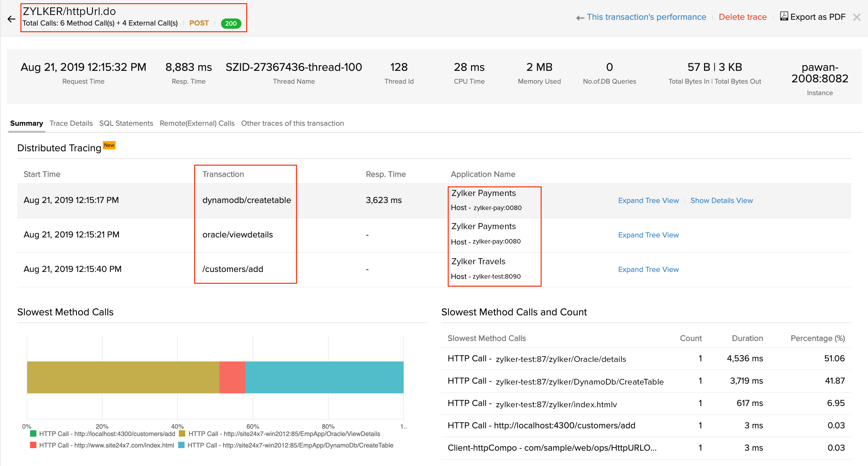Viewport: 868px width, 466px height.
Task: Expand Tree View for /customers/add
Action: (648, 269)
